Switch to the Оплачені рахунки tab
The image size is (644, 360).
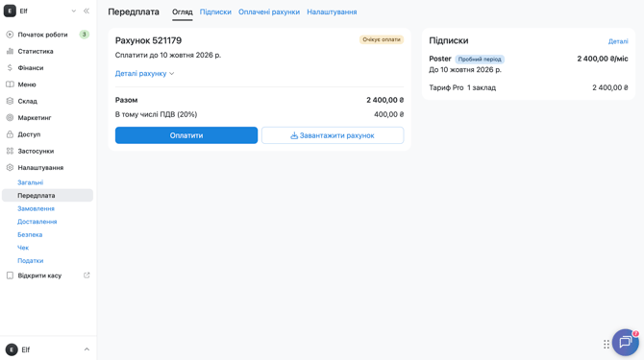(269, 12)
